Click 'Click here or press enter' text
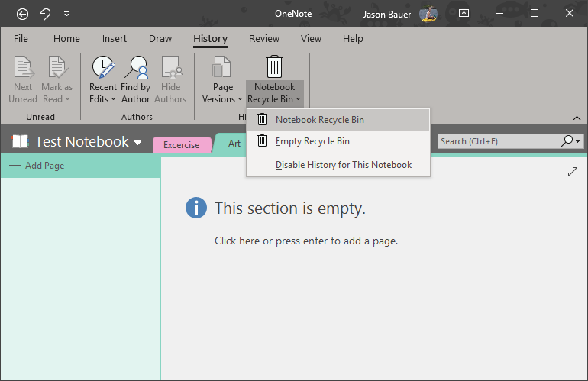The image size is (588, 381). click(306, 241)
